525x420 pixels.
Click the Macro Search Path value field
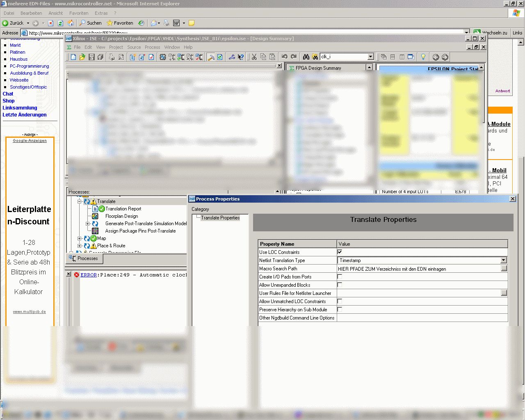pos(419,269)
